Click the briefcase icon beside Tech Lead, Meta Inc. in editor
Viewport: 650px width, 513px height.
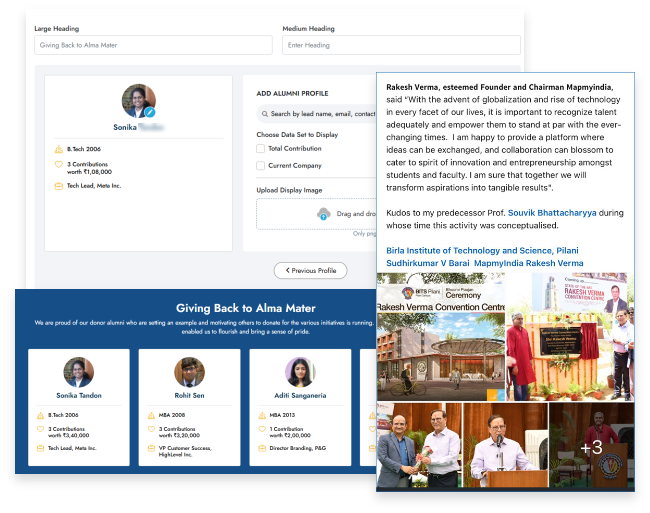(x=59, y=185)
